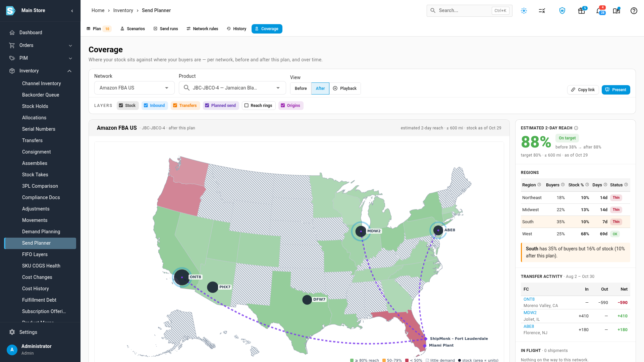Open the Send runs tab
Image resolution: width=644 pixels, height=362 pixels.
(x=166, y=29)
